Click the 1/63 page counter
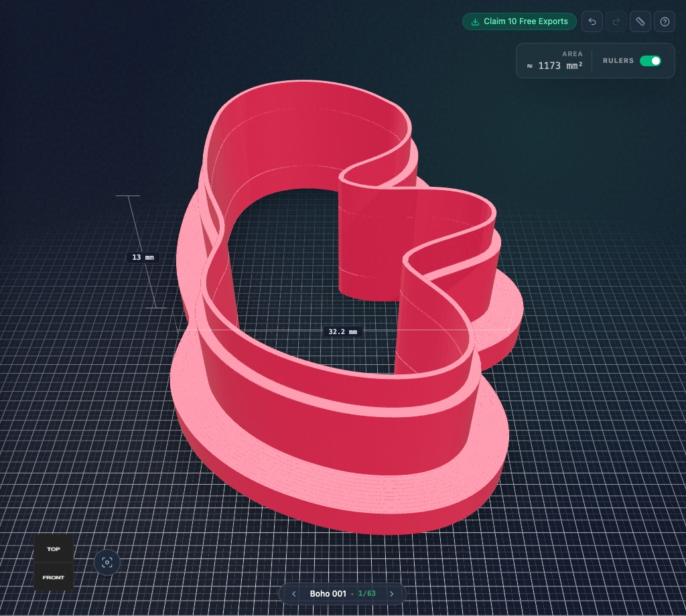 366,594
